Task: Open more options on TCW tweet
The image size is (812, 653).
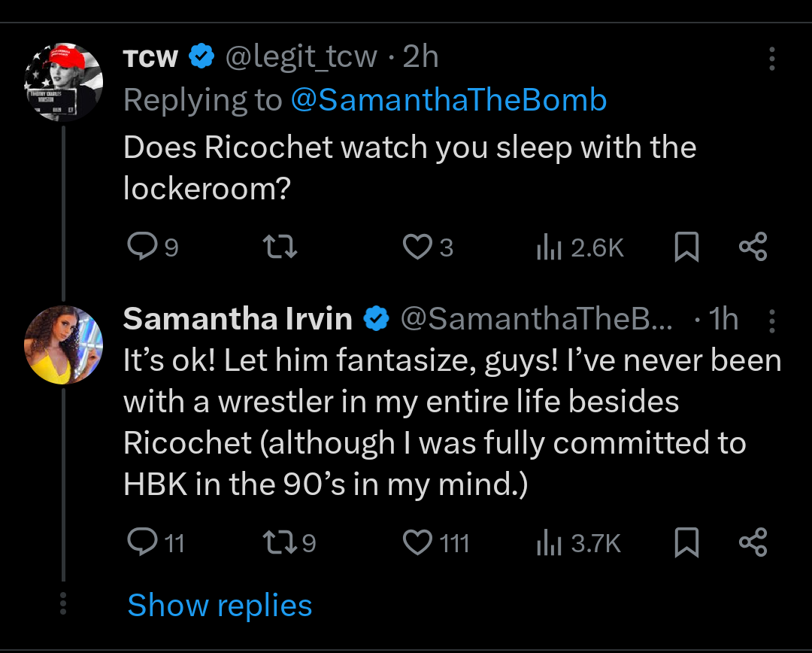Action: click(x=772, y=59)
